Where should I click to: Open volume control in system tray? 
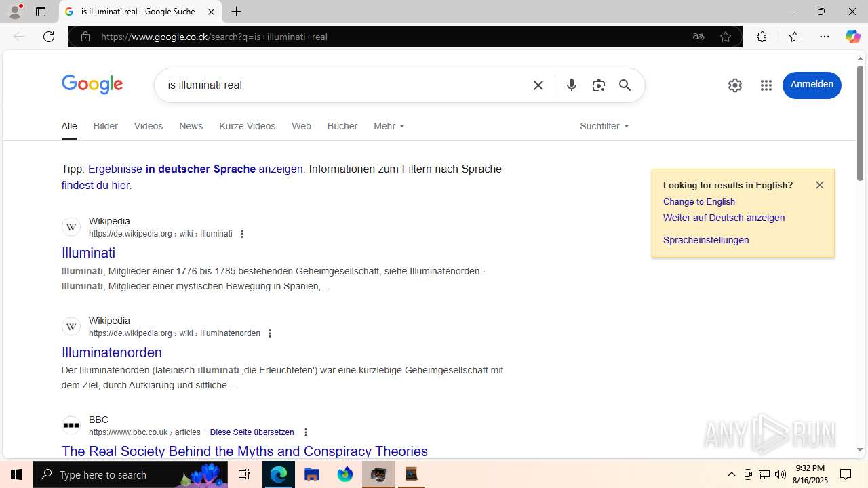tap(781, 474)
